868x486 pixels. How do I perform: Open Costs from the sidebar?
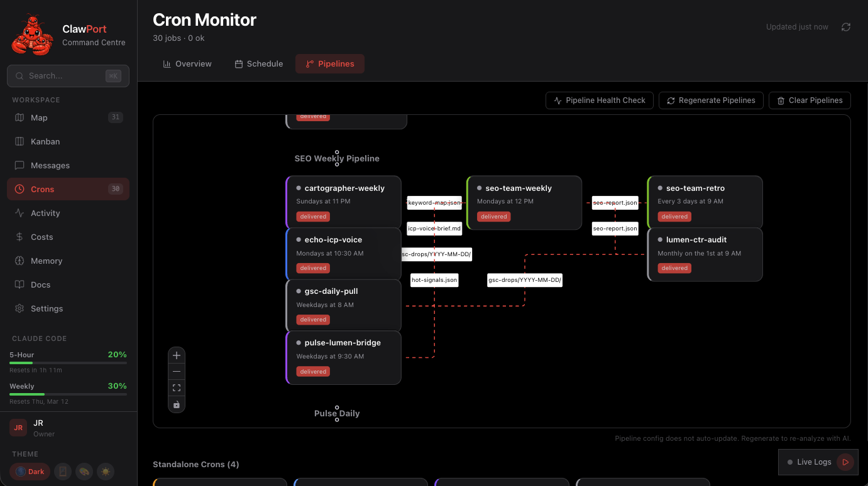click(x=42, y=237)
